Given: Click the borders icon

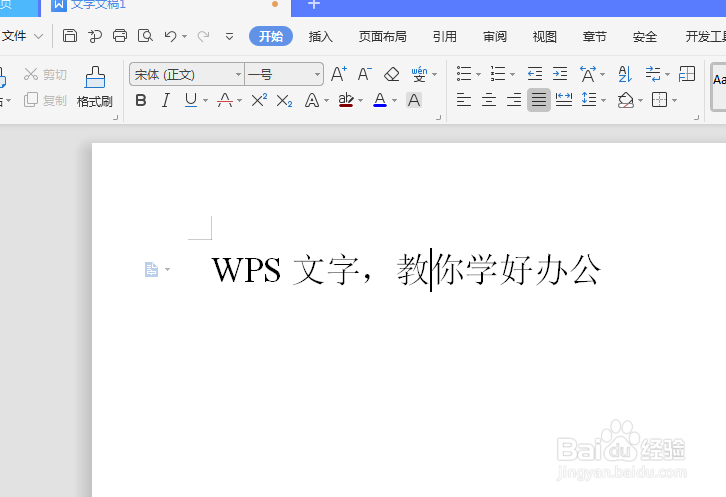Looking at the screenshot, I should pos(659,100).
